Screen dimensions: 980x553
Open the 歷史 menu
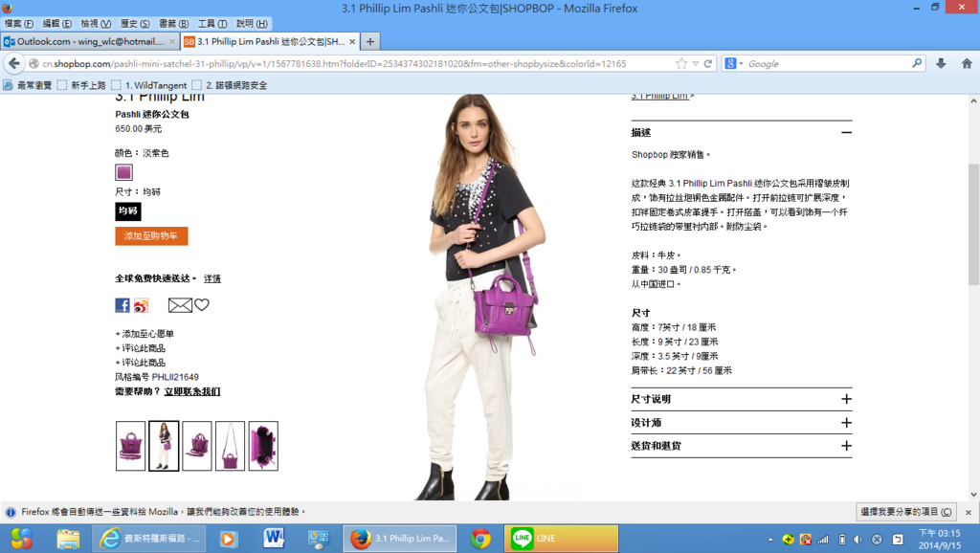135,24
